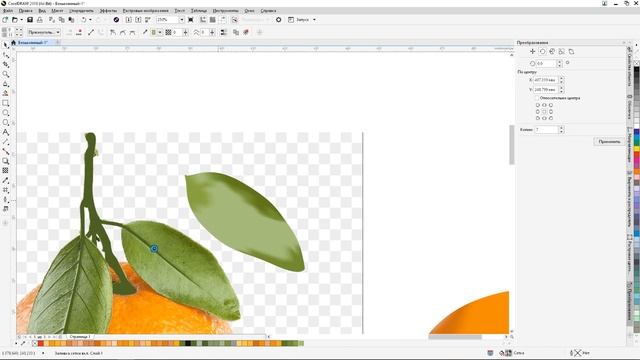Screen dimensions: 640x360
Task: Pick the black swatch in right color palette
Action: click(636, 69)
